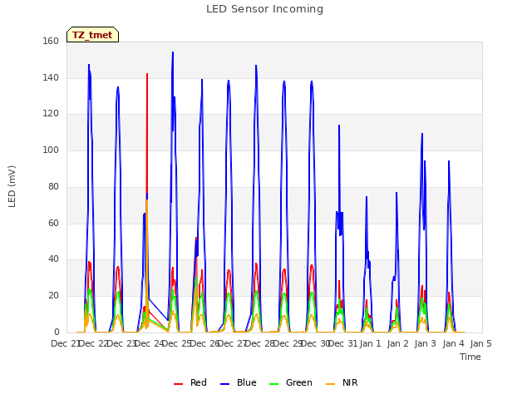Click the 120 y-axis tick label
The width and height of the screenshot is (532, 399).
pyautogui.click(x=51, y=114)
